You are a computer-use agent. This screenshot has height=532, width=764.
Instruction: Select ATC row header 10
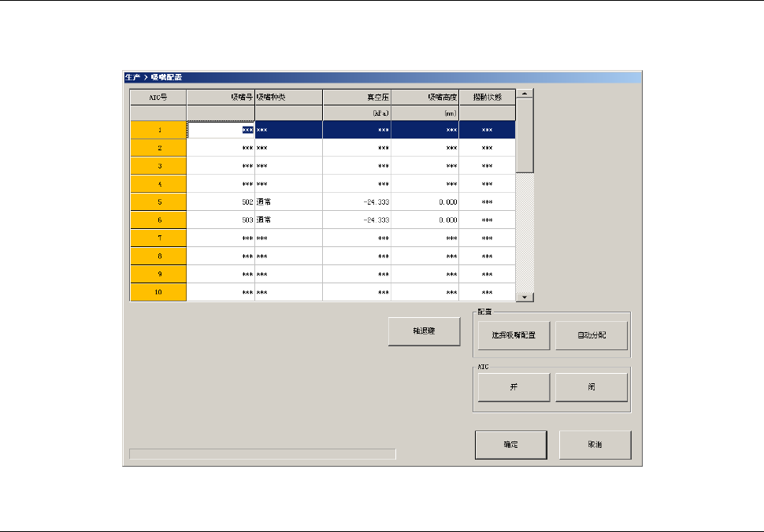[x=158, y=292]
